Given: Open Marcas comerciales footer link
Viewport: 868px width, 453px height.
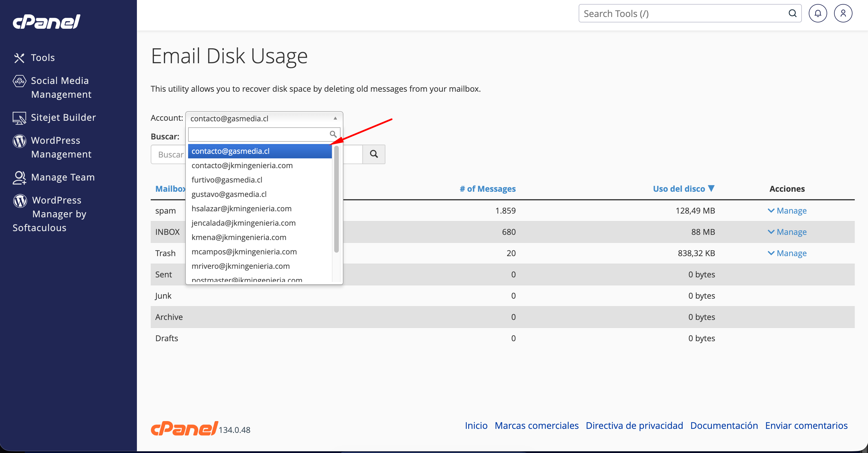Looking at the screenshot, I should coord(536,426).
